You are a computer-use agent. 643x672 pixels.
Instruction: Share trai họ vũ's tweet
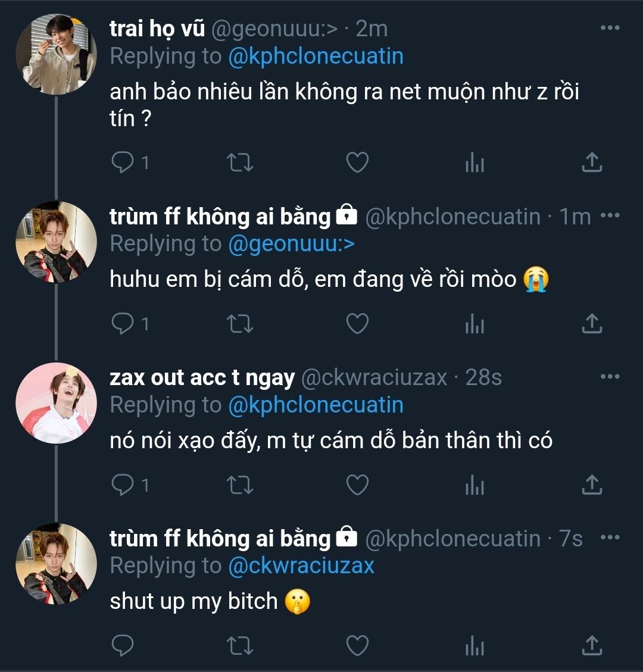pos(592,162)
